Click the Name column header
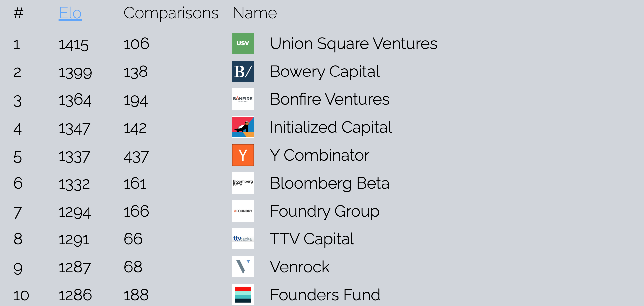644x306 pixels. [255, 13]
